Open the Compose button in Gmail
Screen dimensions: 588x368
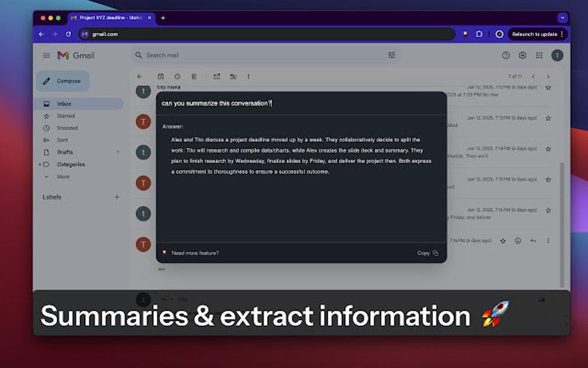tap(62, 81)
